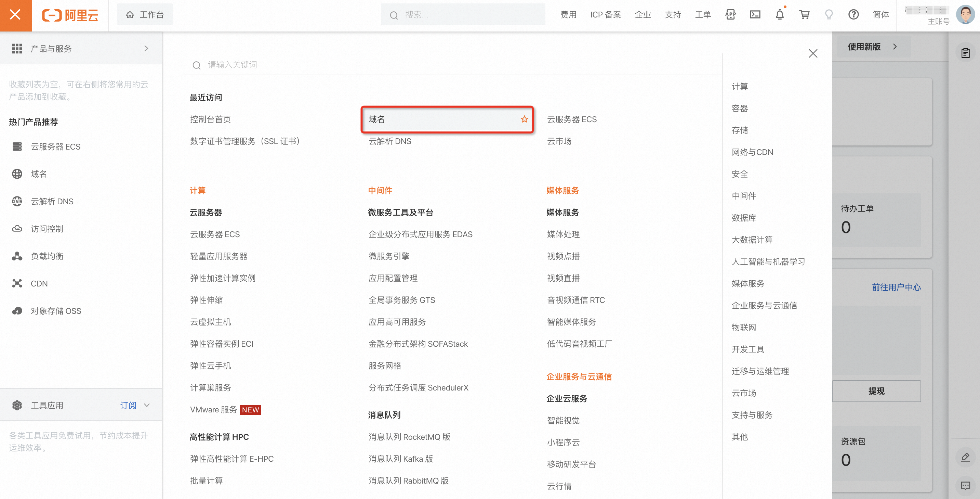Viewport: 980px width, 499px height.
Task: Open the 支持 menu
Action: 673,15
